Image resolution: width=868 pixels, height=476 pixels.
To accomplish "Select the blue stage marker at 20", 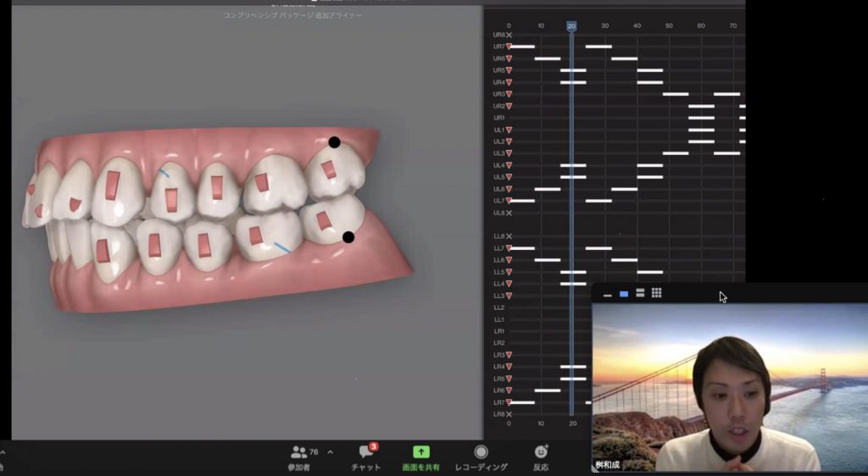I will point(571,26).
